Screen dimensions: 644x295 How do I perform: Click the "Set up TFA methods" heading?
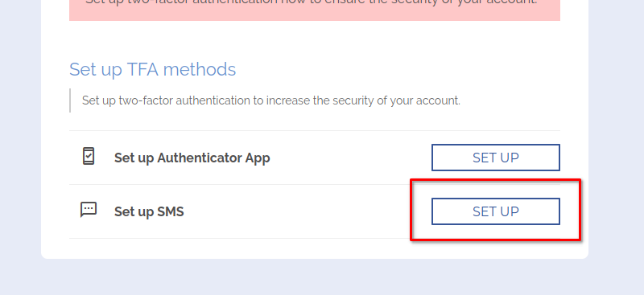pos(152,69)
